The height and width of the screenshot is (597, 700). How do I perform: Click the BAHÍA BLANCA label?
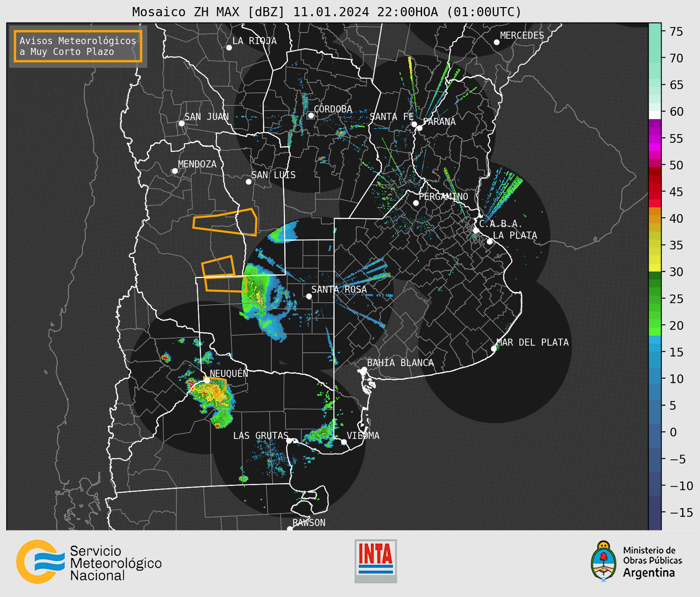coord(400,362)
